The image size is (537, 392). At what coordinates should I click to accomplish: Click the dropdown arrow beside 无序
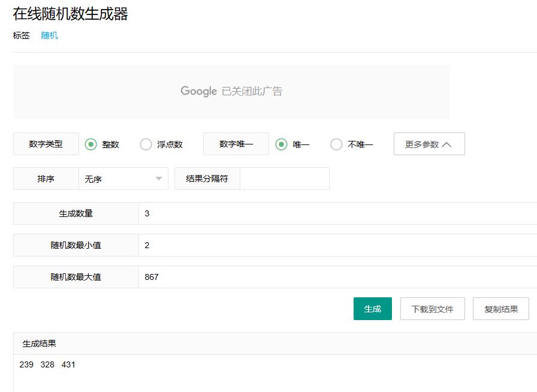(159, 179)
